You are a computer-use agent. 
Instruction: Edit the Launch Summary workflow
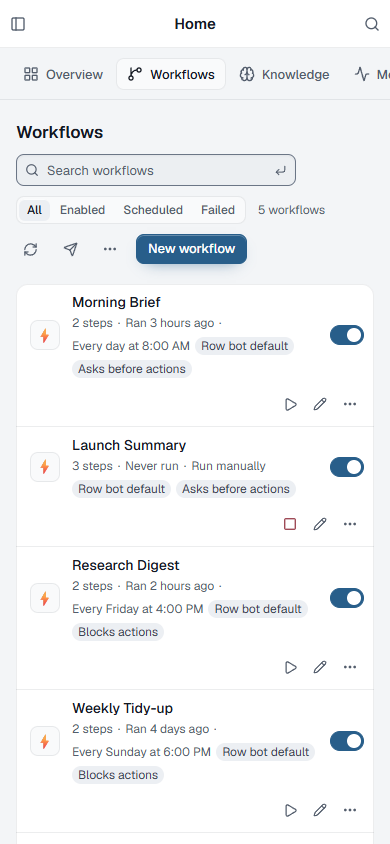click(320, 524)
